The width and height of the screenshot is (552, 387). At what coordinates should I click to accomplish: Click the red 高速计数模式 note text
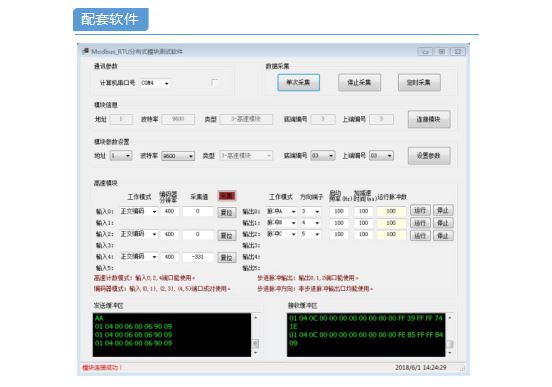tap(144, 278)
